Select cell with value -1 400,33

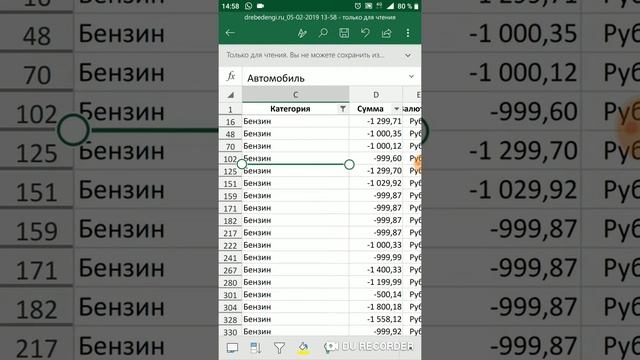click(376, 270)
